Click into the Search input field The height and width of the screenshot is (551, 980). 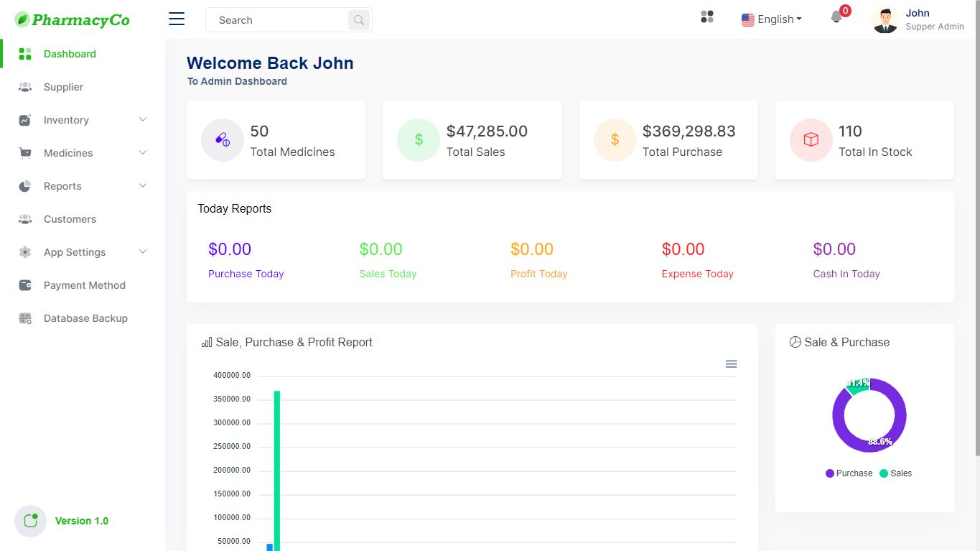276,20
